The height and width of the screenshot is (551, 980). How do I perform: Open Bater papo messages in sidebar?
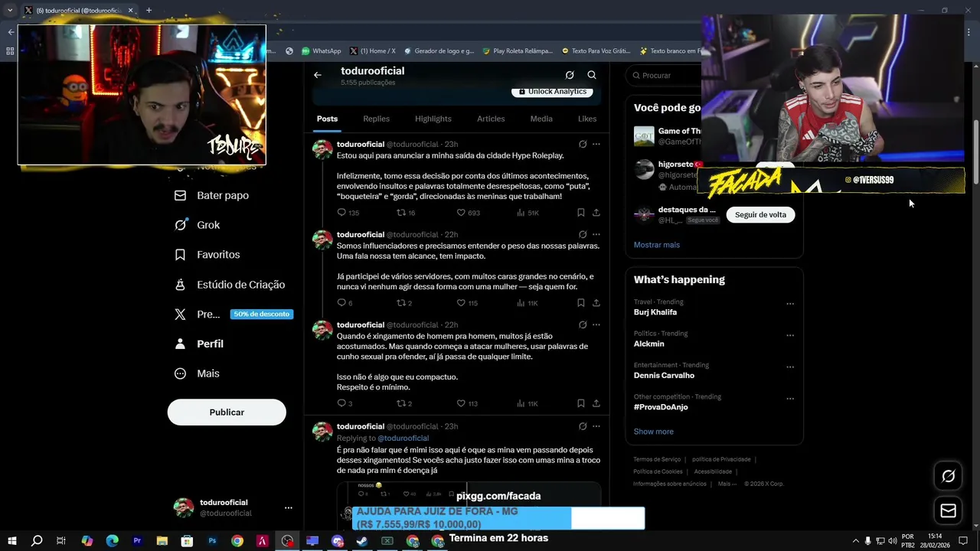tap(212, 195)
